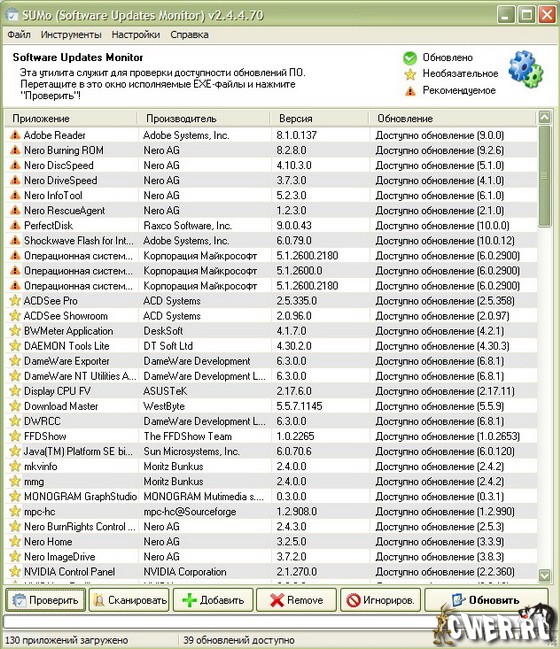
Task: Click the star icon beside Display CPU FV
Action: click(x=15, y=391)
